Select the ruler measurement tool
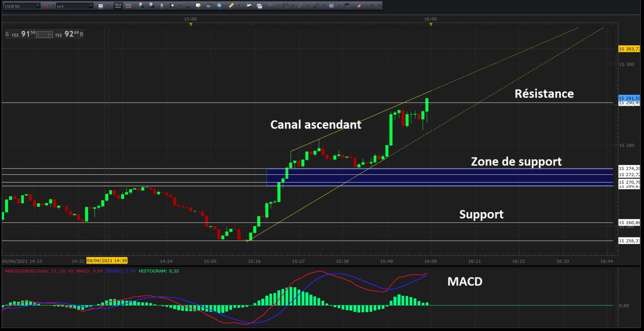The width and height of the screenshot is (644, 331). (231, 6)
